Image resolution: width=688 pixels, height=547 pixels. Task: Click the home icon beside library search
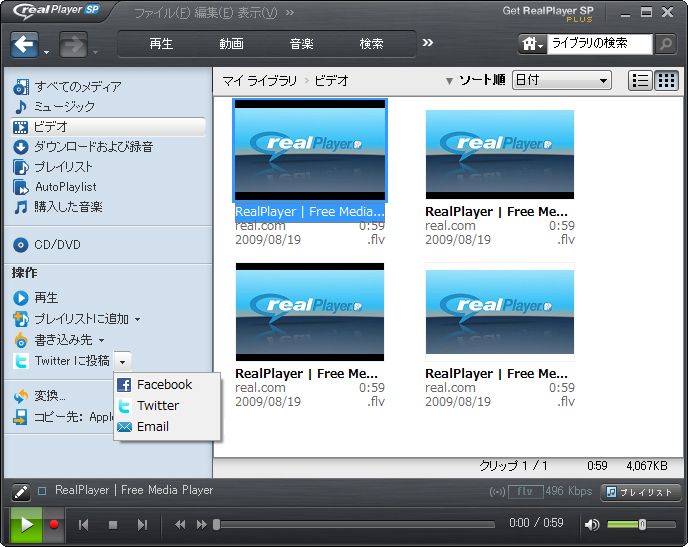pos(532,44)
